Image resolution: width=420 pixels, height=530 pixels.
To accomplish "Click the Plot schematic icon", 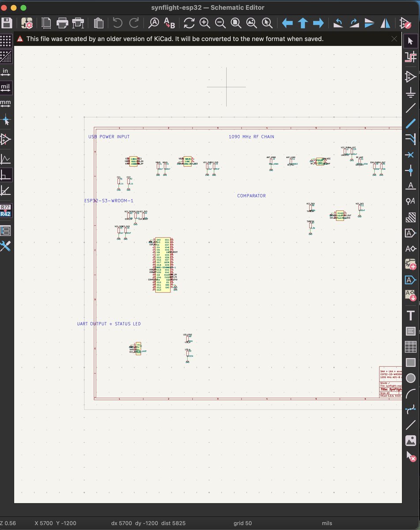I will [x=78, y=23].
